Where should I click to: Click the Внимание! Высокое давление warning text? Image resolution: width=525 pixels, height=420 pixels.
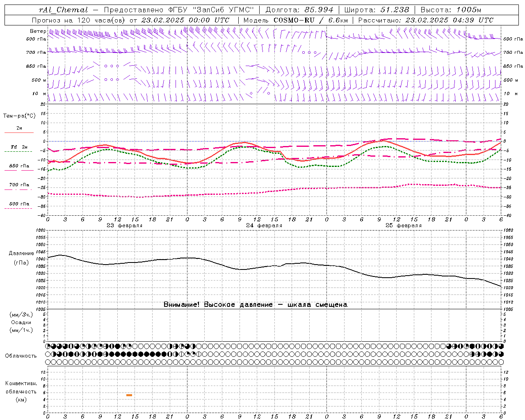tap(256, 304)
